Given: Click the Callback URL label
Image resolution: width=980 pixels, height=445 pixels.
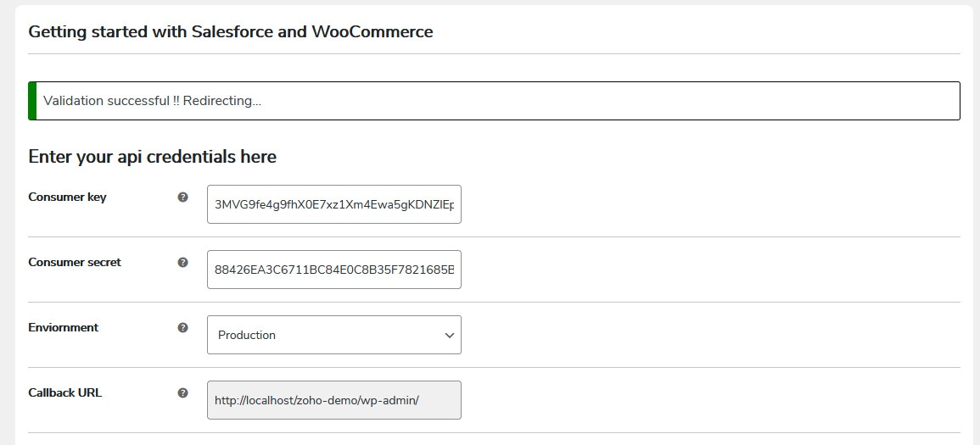Looking at the screenshot, I should tap(65, 393).
